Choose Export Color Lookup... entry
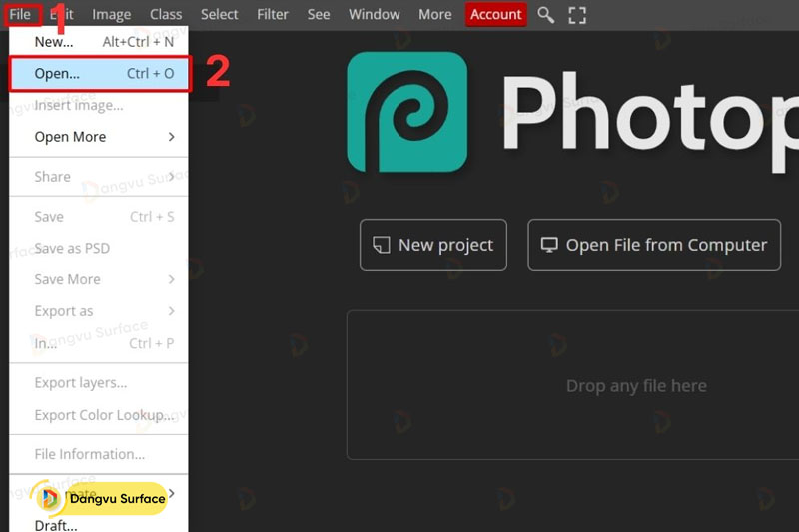Screen dimensions: 799x532 99,415
